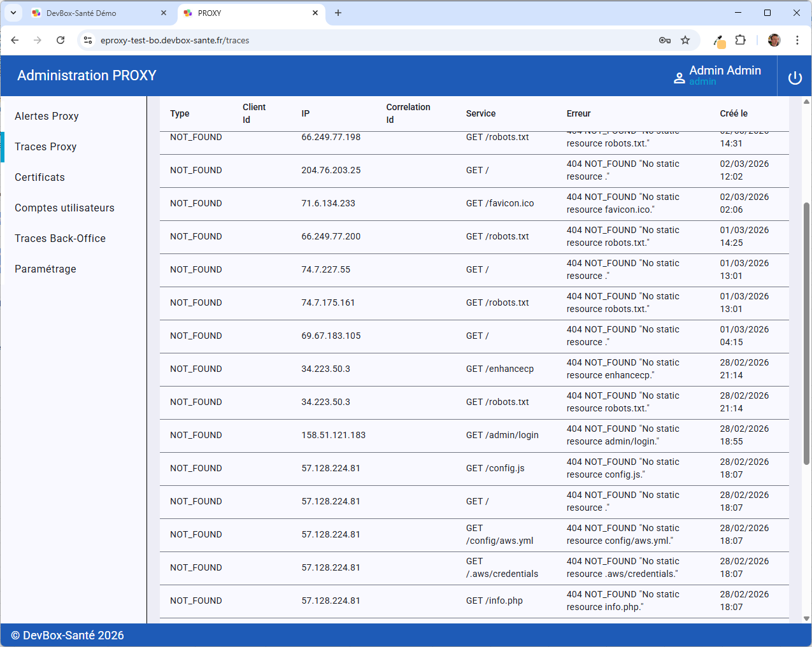
Task: Open a new browser tab
Action: [338, 13]
